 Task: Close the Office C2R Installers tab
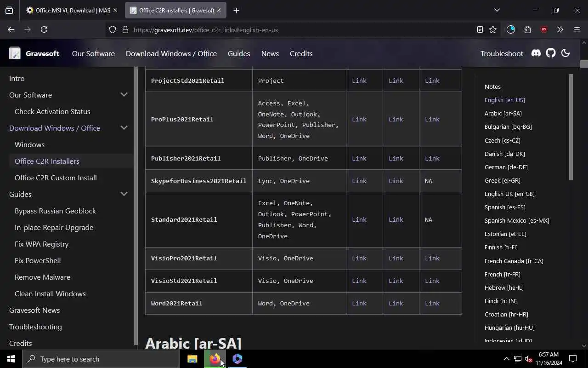219,10
